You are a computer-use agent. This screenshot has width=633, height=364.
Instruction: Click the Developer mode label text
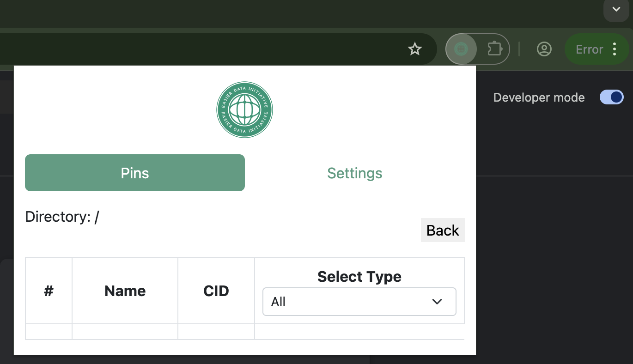539,97
